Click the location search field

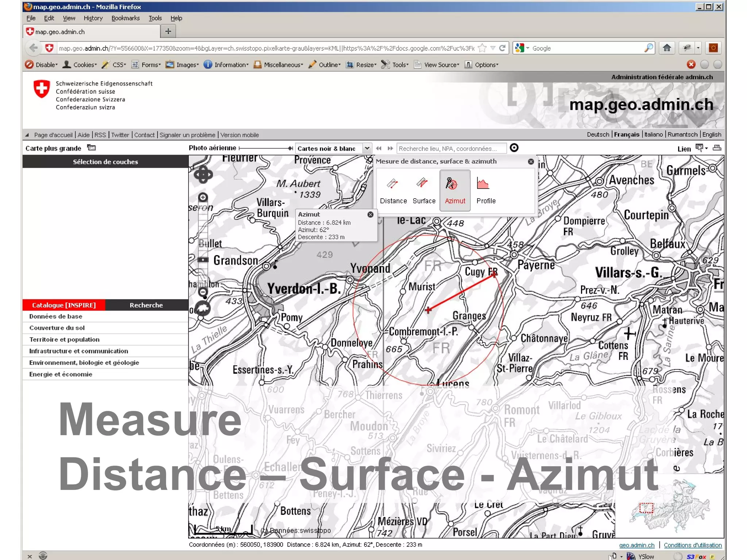[x=451, y=148]
